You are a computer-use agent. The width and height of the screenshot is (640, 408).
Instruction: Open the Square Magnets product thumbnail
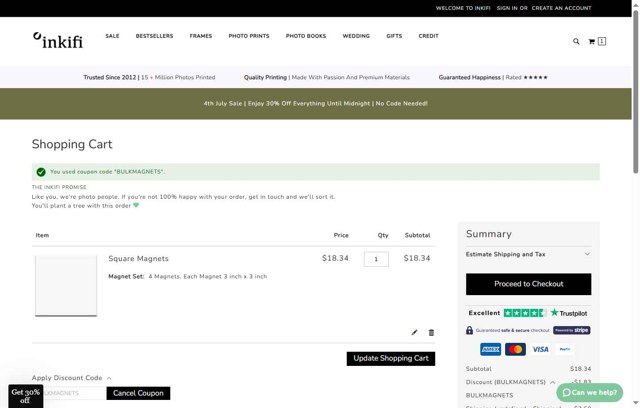[x=66, y=286]
